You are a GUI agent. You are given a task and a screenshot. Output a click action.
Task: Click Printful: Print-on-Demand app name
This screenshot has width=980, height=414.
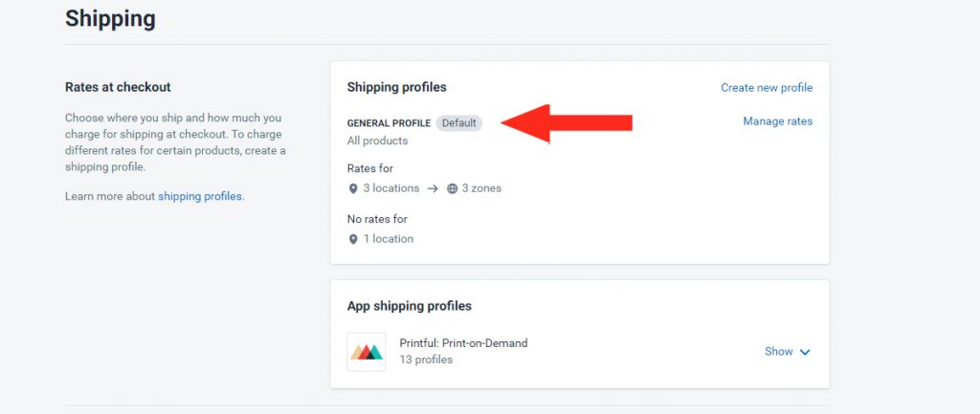(x=464, y=343)
